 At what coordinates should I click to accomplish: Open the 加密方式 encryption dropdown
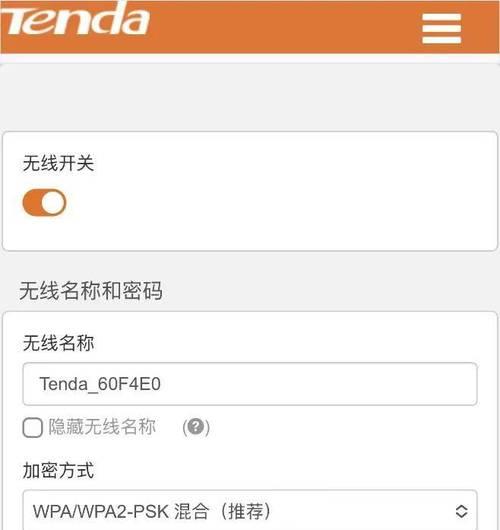pos(250,510)
